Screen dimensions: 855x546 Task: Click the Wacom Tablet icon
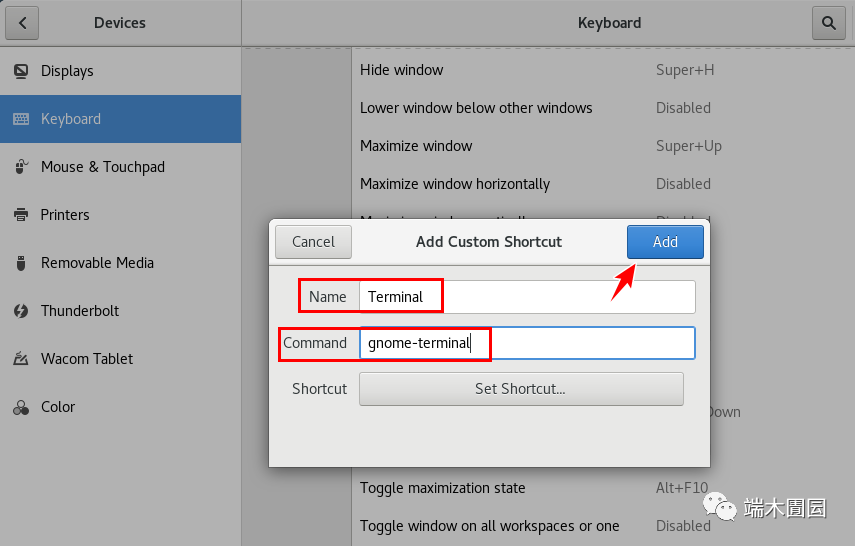[x=21, y=359]
